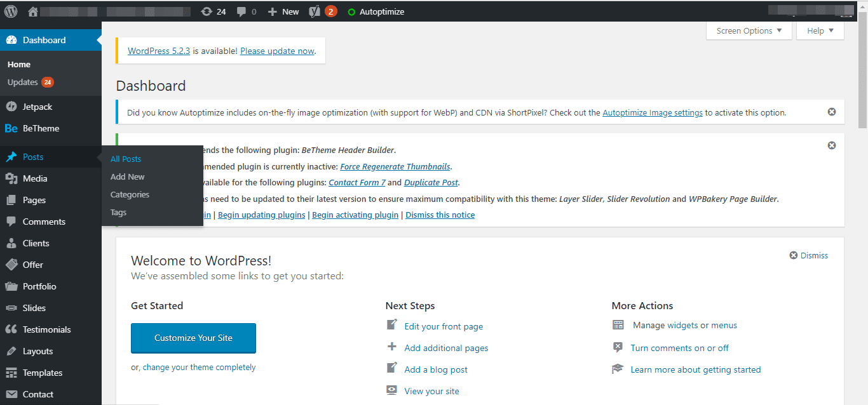Viewport: 868px width, 405px height.
Task: Open site home icon in admin bar
Action: coord(33,11)
